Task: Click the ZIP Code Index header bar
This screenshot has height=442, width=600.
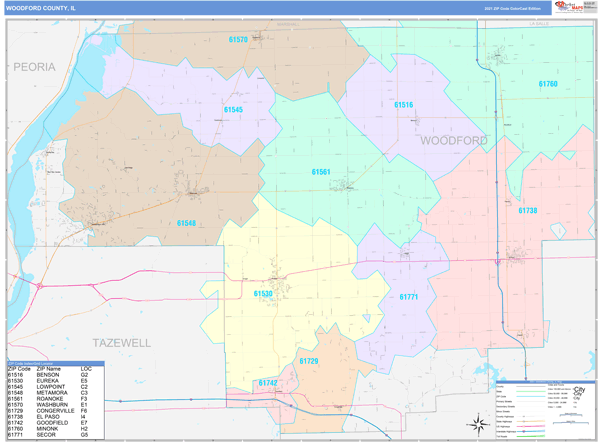Action: point(56,364)
